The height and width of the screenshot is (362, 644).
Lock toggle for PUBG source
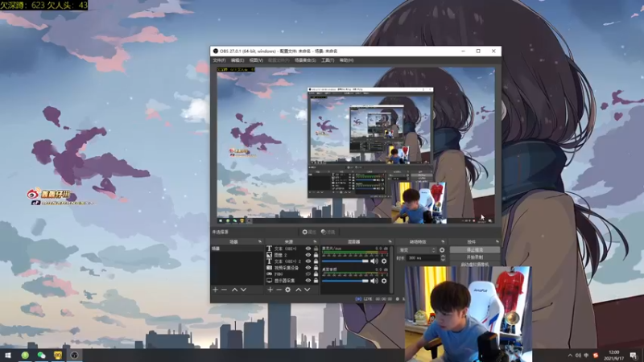click(x=316, y=274)
